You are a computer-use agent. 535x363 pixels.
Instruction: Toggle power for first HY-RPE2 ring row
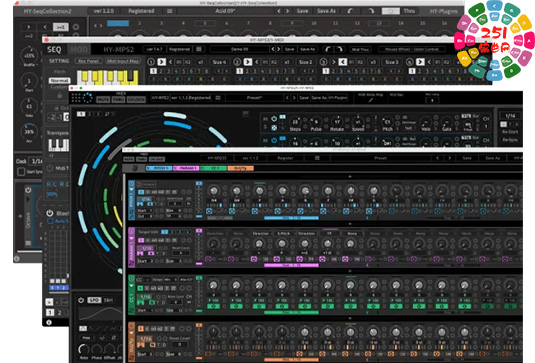coord(274,119)
